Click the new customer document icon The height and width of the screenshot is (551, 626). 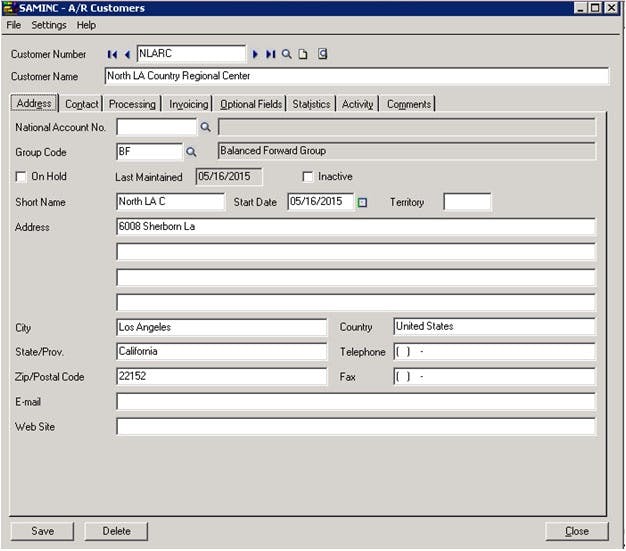click(x=303, y=54)
